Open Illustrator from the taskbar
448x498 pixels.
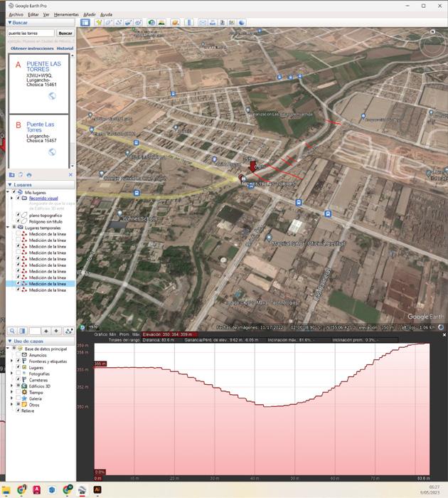97,489
